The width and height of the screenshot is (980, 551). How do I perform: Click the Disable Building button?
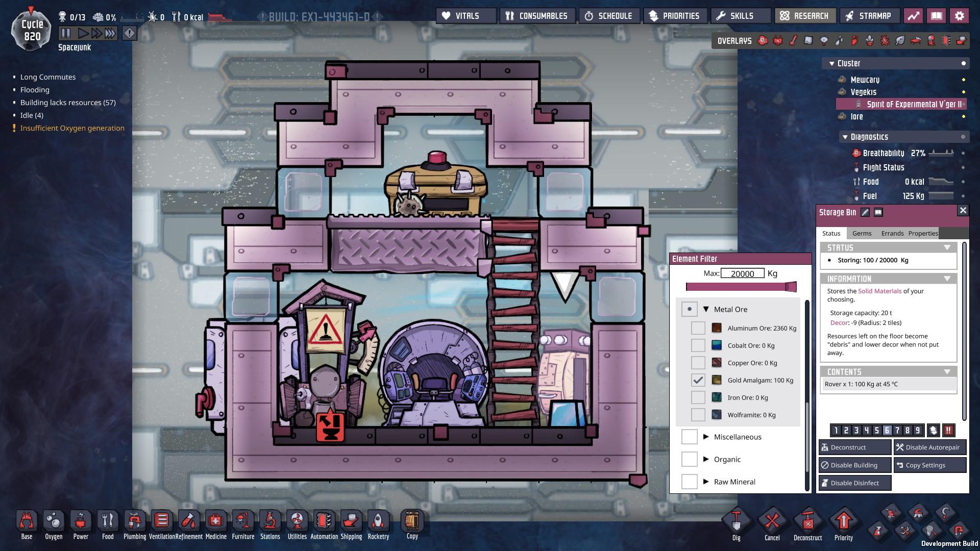(x=855, y=465)
